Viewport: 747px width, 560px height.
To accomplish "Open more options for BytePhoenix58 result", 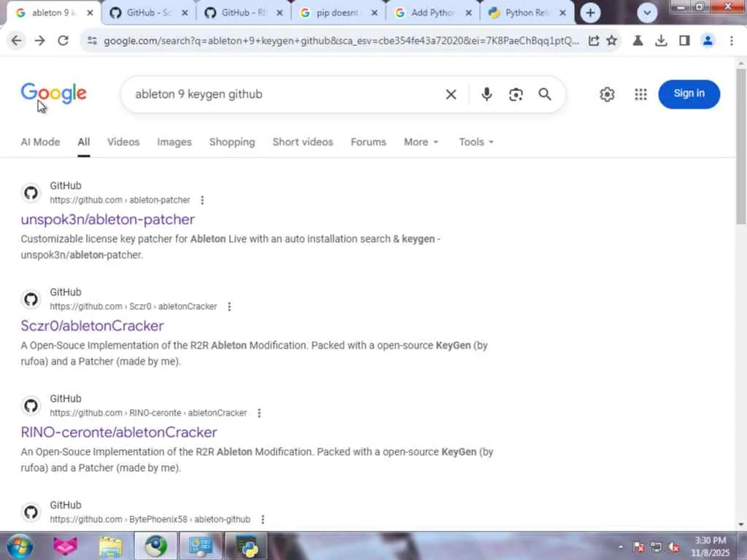I will pos(263,519).
